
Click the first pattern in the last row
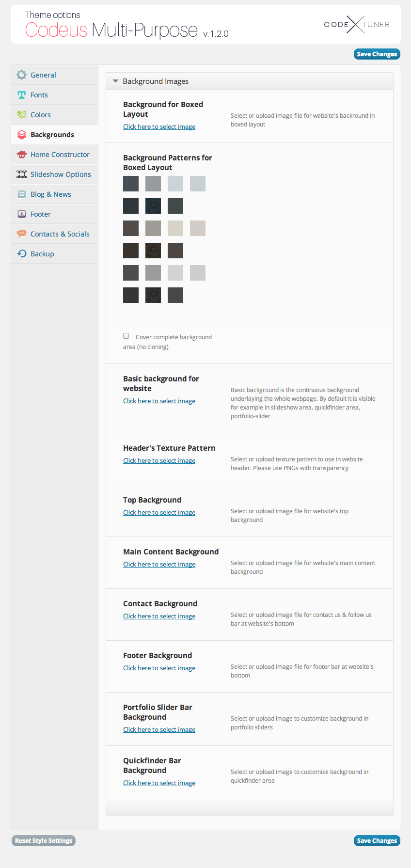[131, 295]
